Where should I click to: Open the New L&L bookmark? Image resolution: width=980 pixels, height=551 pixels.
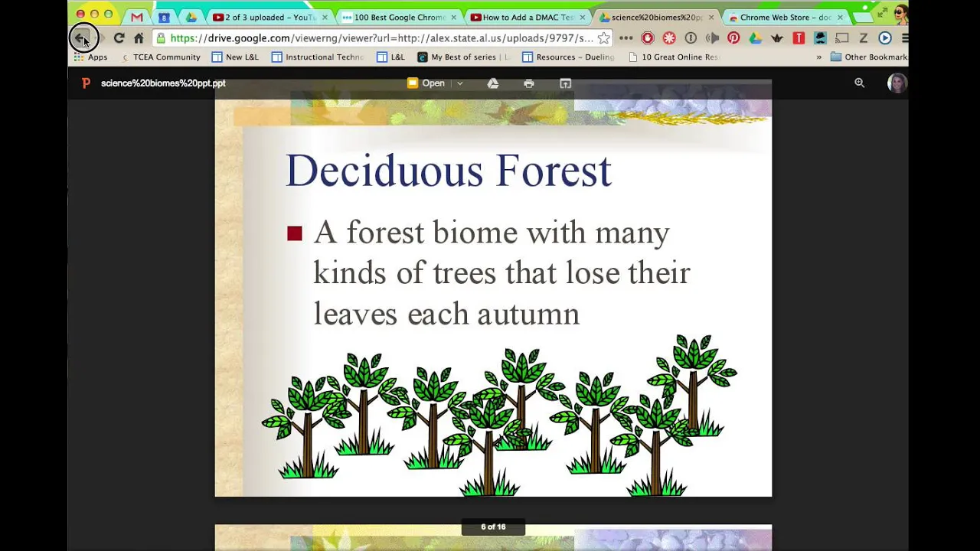(235, 57)
